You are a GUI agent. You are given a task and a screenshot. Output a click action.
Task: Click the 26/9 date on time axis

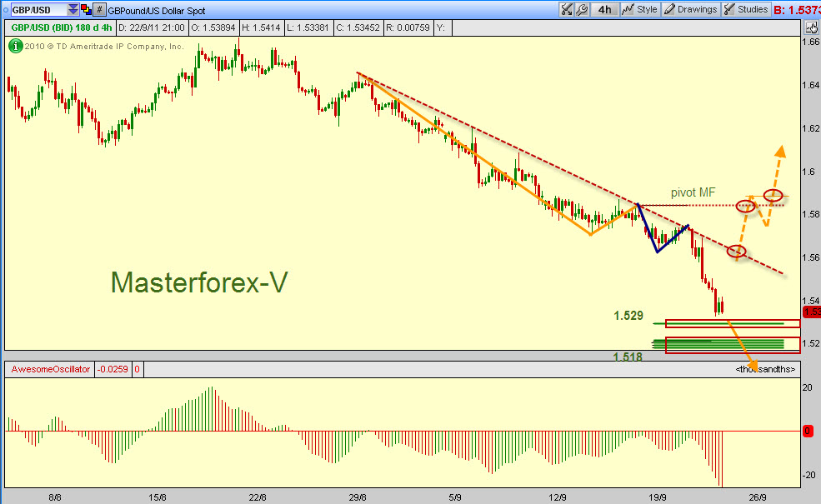click(x=758, y=497)
